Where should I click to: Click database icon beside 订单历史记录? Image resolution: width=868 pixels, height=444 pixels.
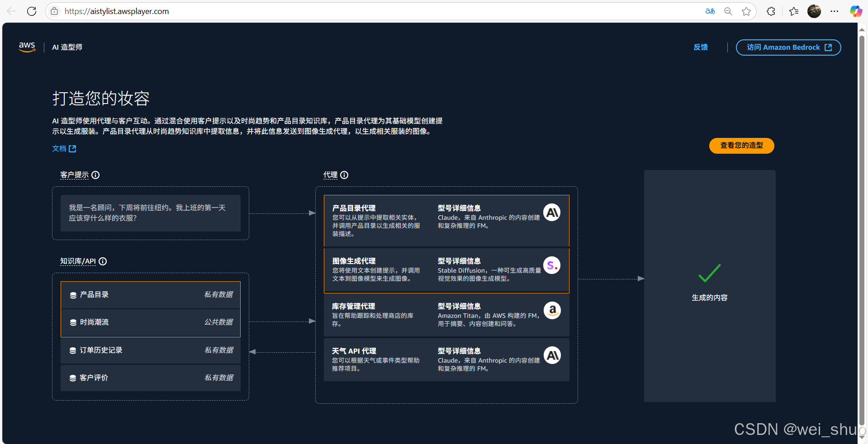coord(73,350)
